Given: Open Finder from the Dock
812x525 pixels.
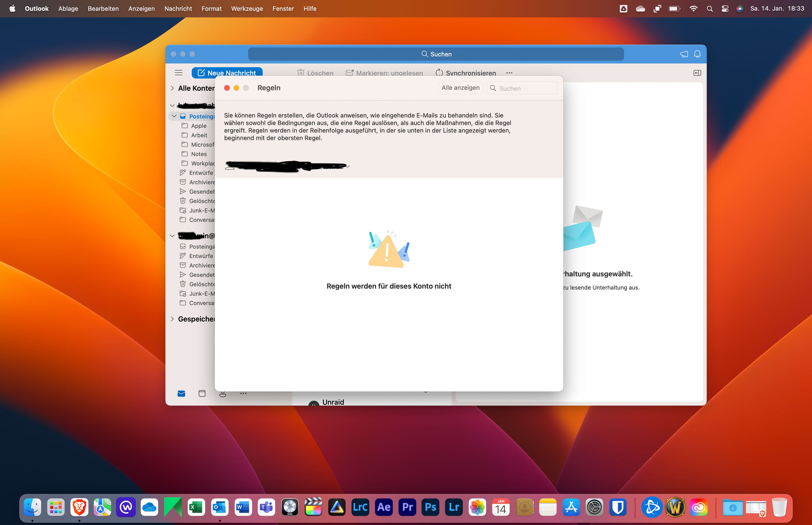Looking at the screenshot, I should point(33,507).
